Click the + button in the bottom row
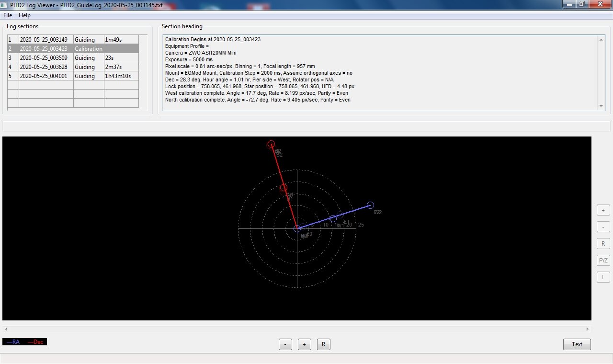The height and width of the screenshot is (364, 613). pyautogui.click(x=305, y=344)
